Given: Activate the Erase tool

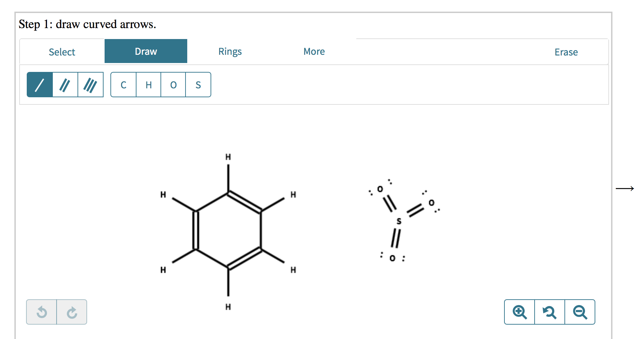Looking at the screenshot, I should [x=566, y=52].
